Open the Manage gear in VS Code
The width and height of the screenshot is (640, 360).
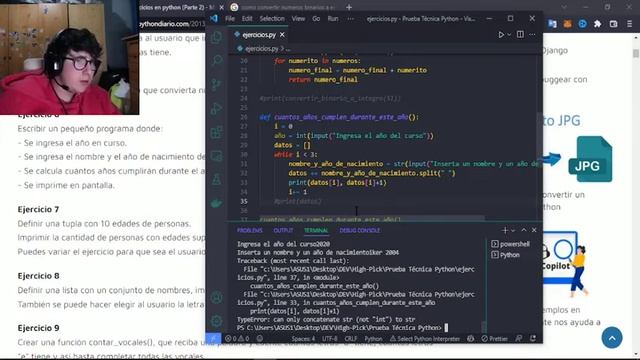click(x=217, y=321)
